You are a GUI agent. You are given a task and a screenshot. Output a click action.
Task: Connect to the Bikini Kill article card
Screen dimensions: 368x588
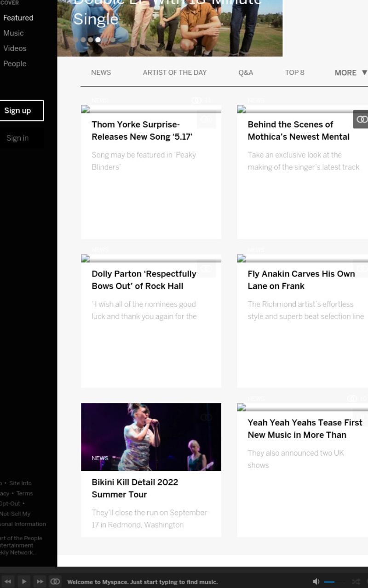[x=206, y=417]
